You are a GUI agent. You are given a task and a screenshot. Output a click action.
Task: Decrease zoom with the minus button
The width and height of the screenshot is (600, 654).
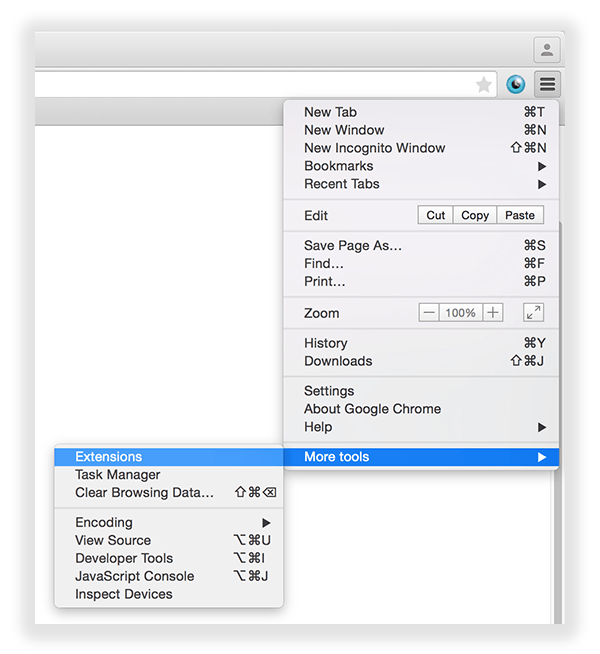click(429, 312)
